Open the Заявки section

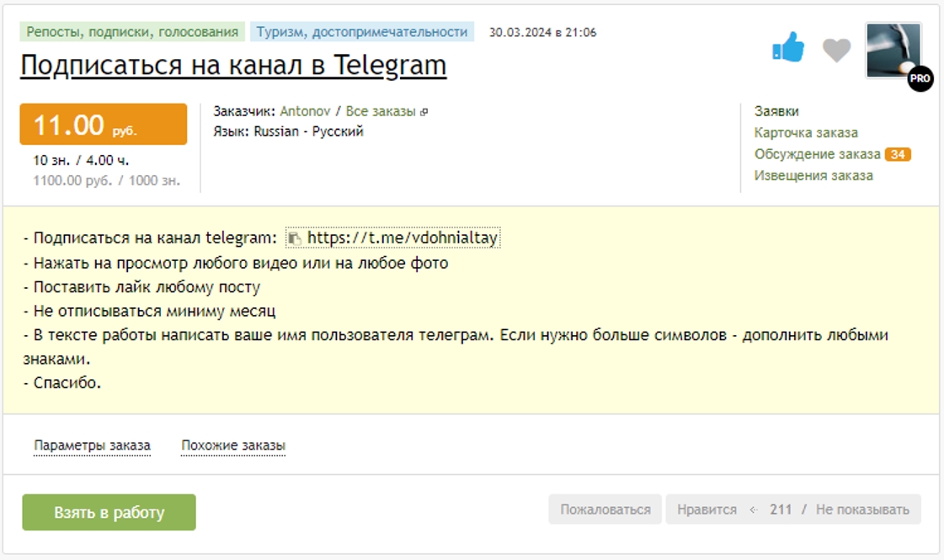point(776,111)
